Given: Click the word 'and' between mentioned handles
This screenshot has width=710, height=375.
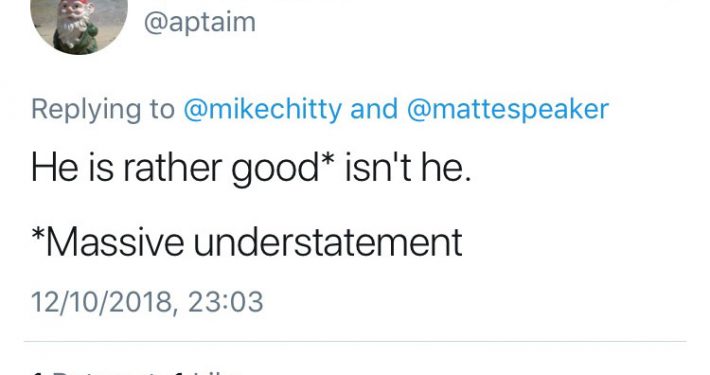Looking at the screenshot, I should click(x=374, y=109).
